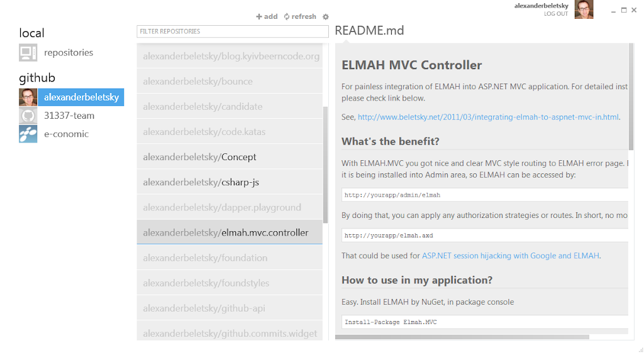
Task: Open the beletsky.net integrating-elmah blog link
Action: coord(488,117)
